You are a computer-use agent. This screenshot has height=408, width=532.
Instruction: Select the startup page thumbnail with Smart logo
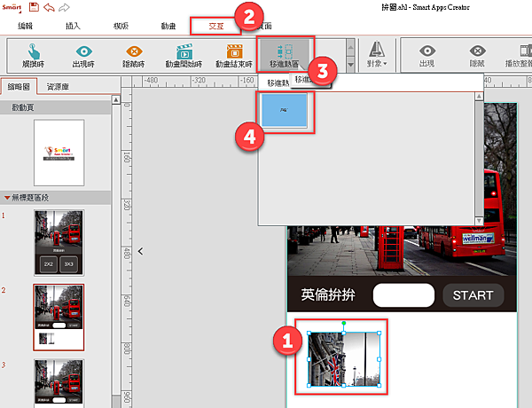[x=59, y=153]
